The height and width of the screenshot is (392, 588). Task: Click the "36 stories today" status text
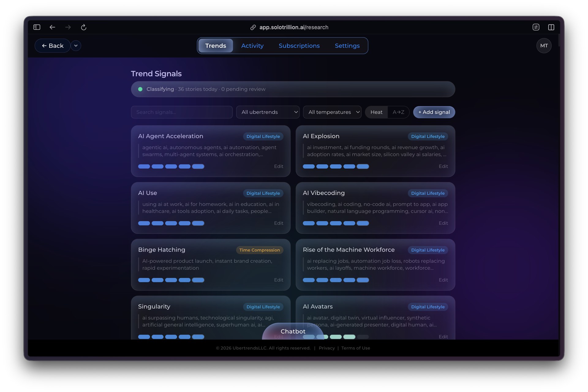(x=198, y=89)
